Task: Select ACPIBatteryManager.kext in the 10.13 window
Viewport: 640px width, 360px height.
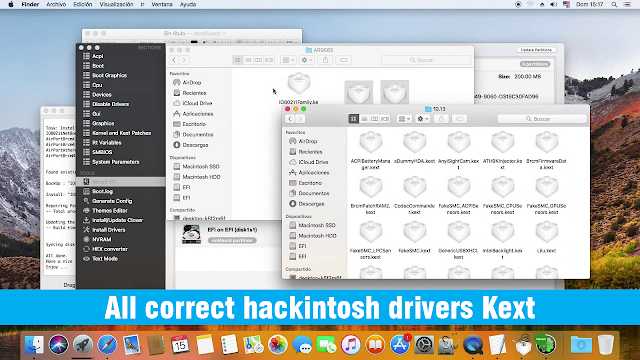Action: pyautogui.click(x=371, y=151)
